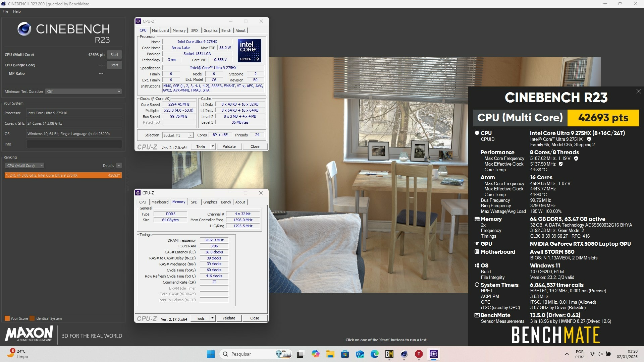Expand the Tools arrow in the lower CPU-Z window
This screenshot has width=644, height=362.
(x=212, y=318)
